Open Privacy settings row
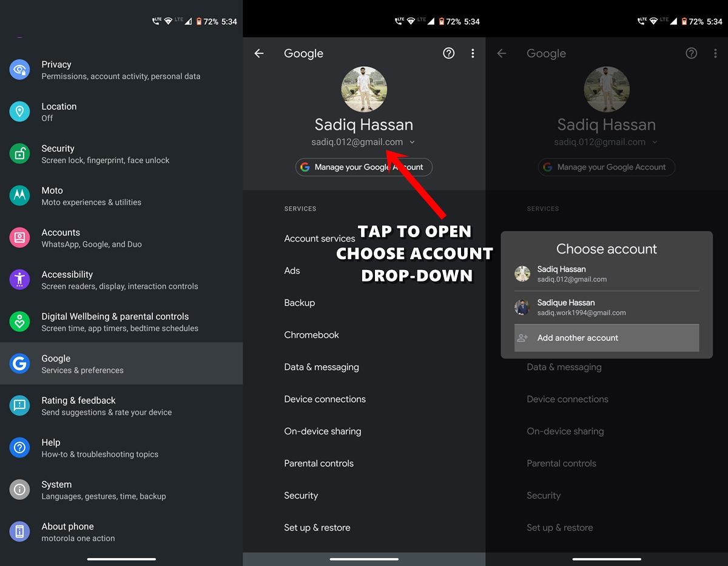This screenshot has height=566, width=728. pos(121,70)
